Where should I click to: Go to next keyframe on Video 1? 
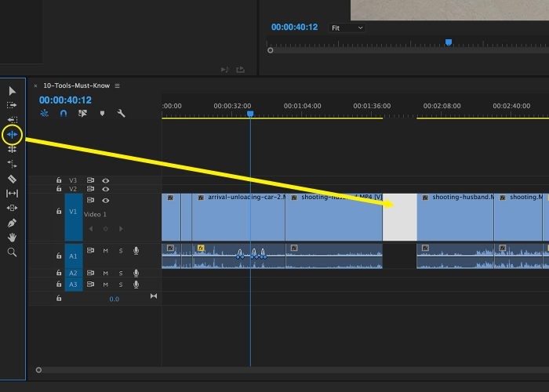click(121, 229)
